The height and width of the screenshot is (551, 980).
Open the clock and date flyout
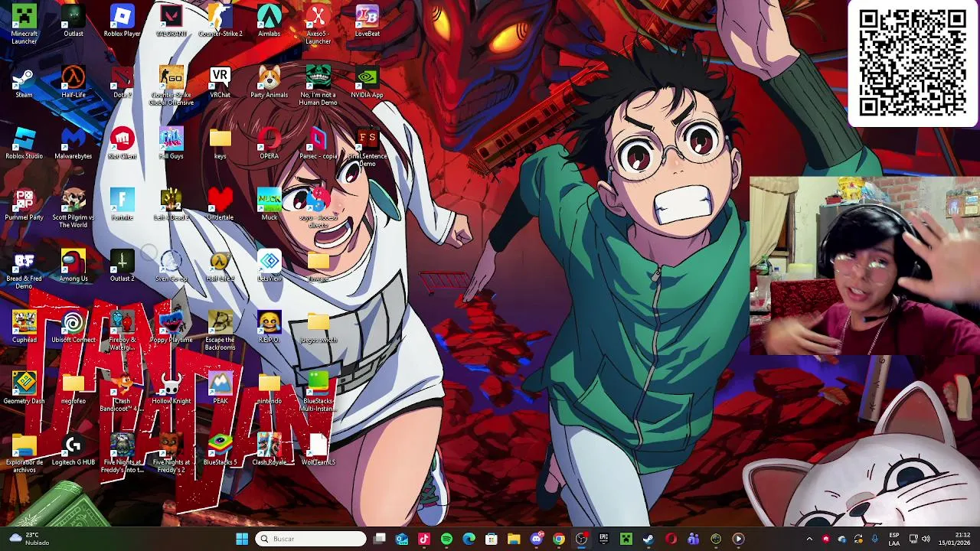point(955,539)
